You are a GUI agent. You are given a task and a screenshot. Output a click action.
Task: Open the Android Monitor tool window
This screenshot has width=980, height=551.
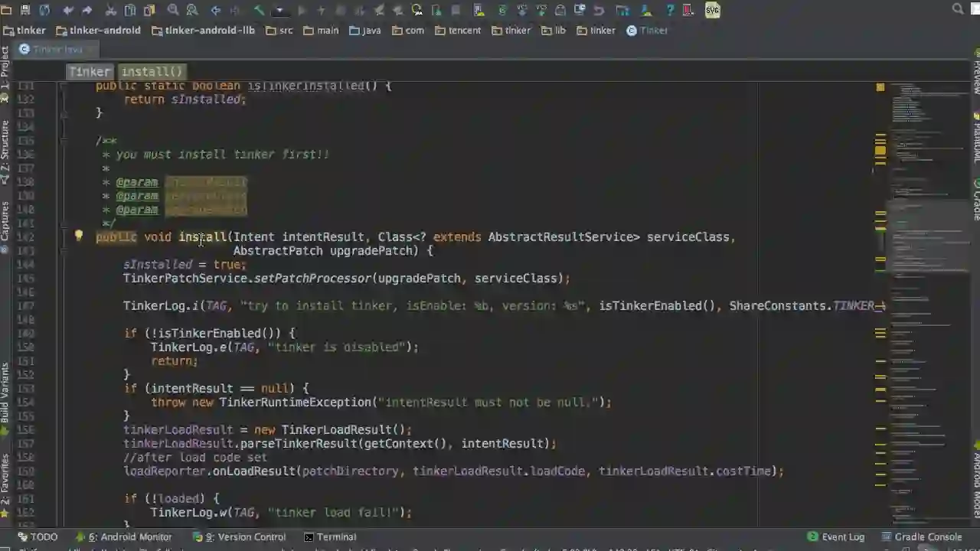click(123, 536)
